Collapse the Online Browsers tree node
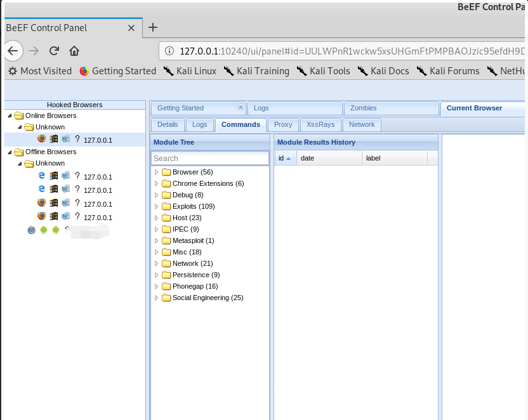This screenshot has height=420, width=528. 10,115
